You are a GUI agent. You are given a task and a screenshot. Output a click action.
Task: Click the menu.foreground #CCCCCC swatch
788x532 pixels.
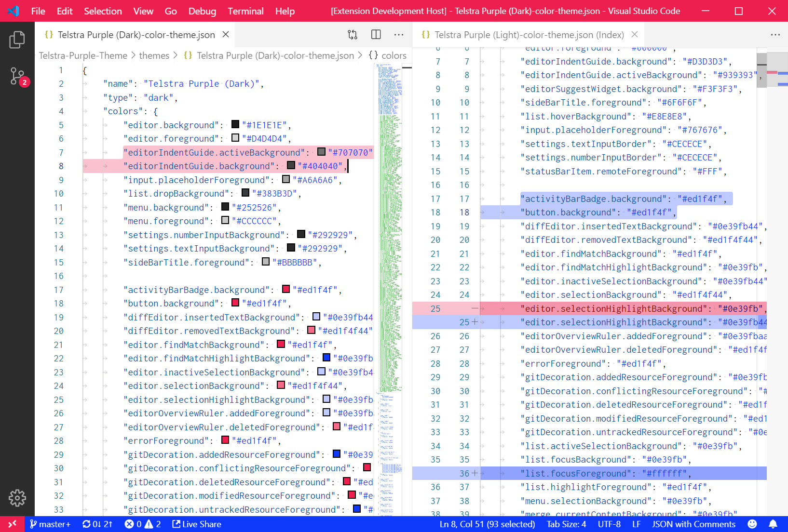(225, 220)
